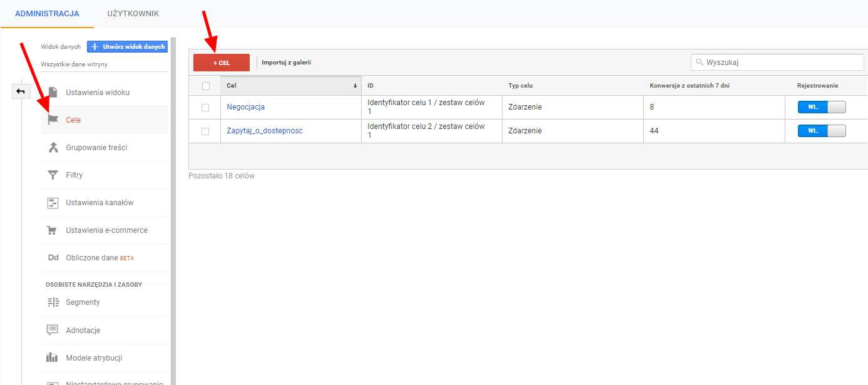The image size is (868, 385).
Task: Click Identyfikator celu 1 cell text
Action: coord(426,107)
